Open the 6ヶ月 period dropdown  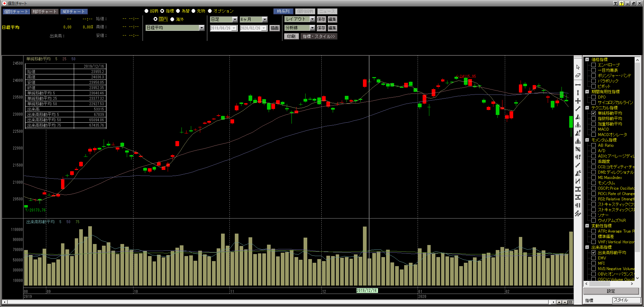coord(265,19)
